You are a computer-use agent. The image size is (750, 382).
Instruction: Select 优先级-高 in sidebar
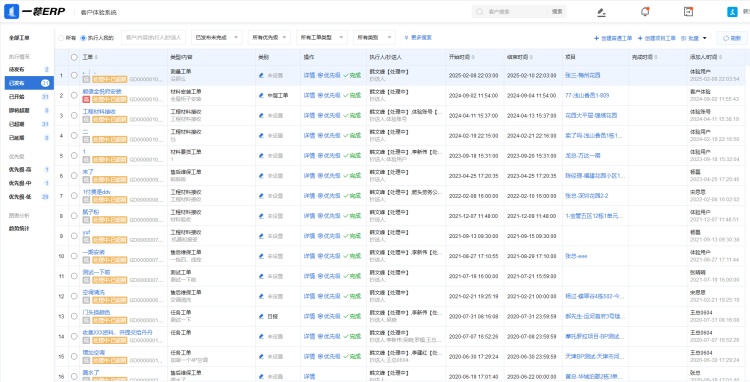[29, 170]
